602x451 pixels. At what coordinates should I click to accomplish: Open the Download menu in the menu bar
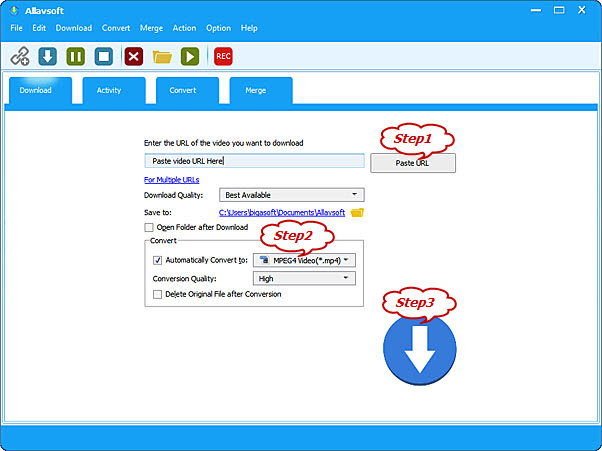click(74, 28)
